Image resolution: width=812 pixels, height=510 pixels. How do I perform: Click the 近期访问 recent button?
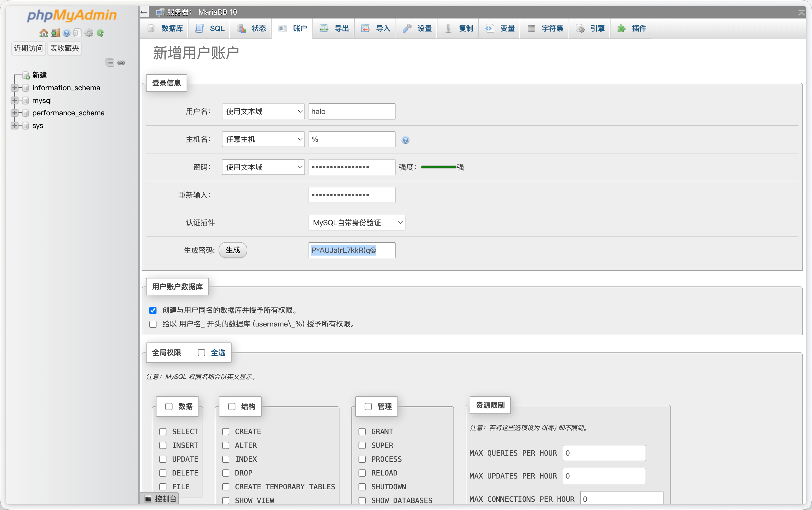coord(28,48)
